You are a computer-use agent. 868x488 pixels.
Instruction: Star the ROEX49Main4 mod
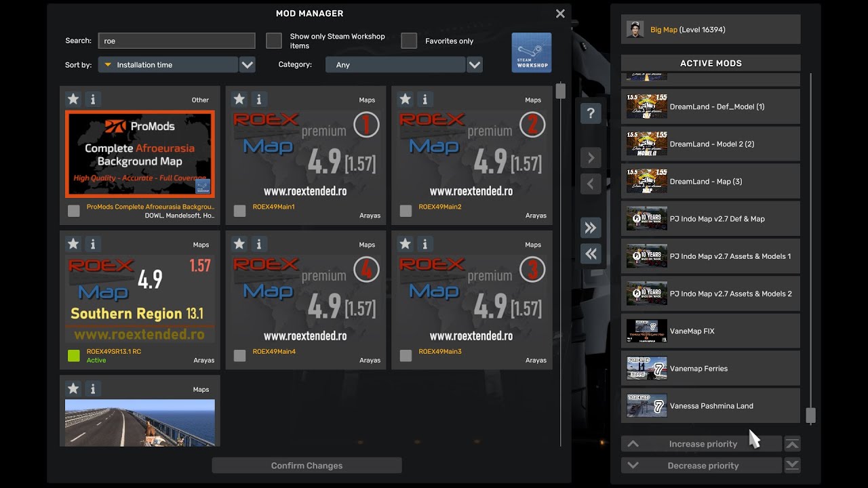click(x=239, y=244)
